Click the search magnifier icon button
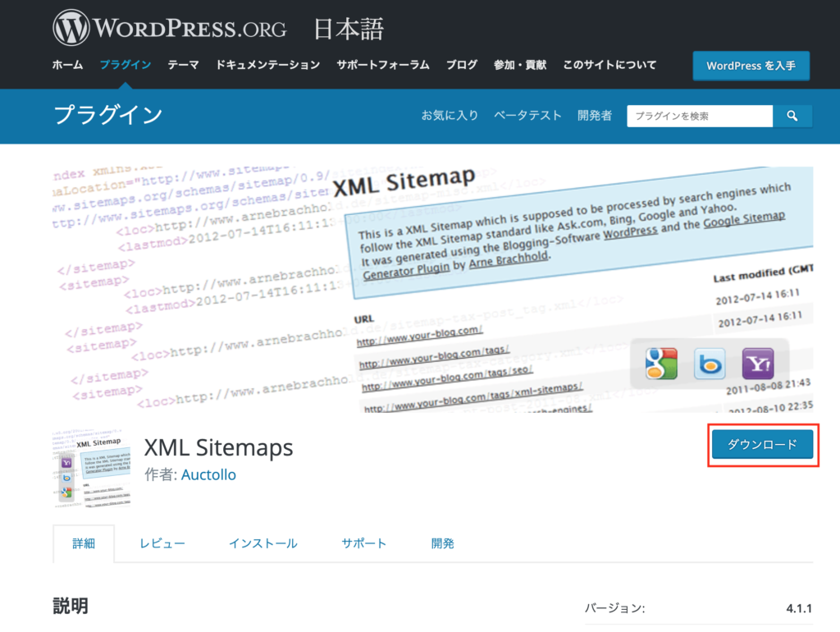840x632 pixels. click(x=792, y=116)
